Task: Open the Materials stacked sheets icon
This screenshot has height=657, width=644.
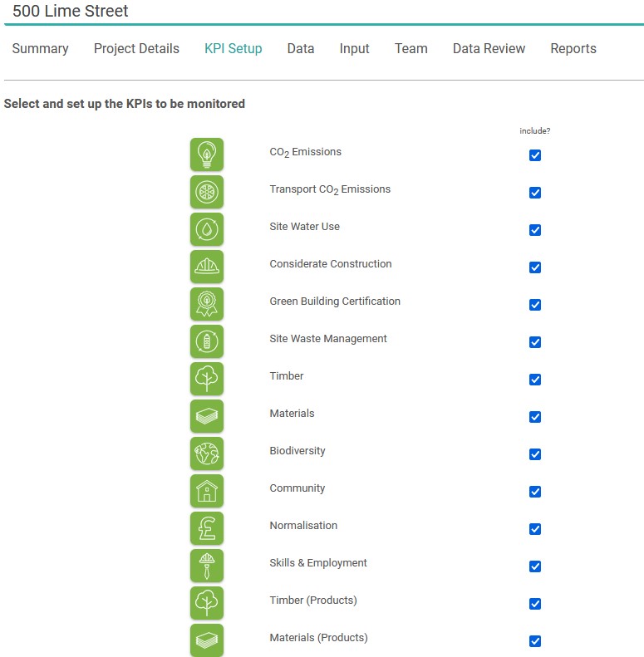Action: tap(207, 416)
